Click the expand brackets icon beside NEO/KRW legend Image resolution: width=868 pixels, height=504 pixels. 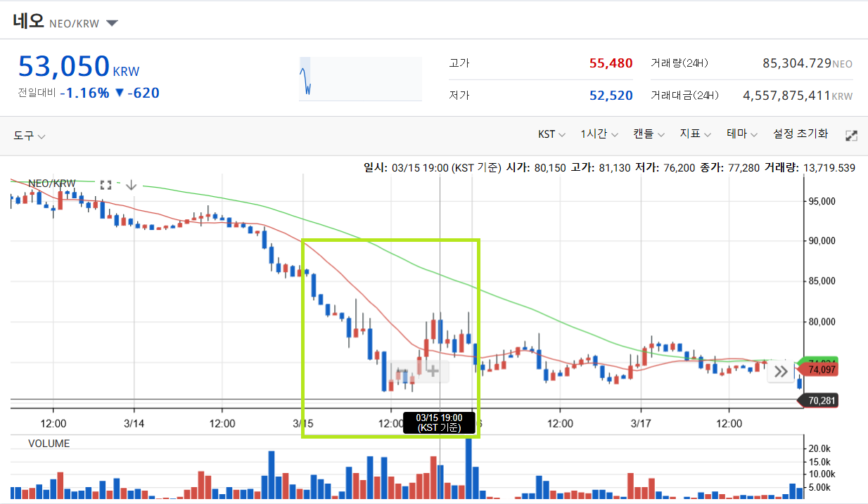coord(106,184)
